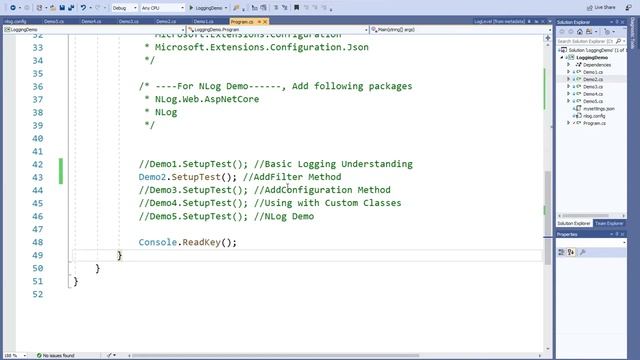Close the Solution Explorer panel
This screenshot has height=360, width=640.
pyautogui.click(x=622, y=22)
